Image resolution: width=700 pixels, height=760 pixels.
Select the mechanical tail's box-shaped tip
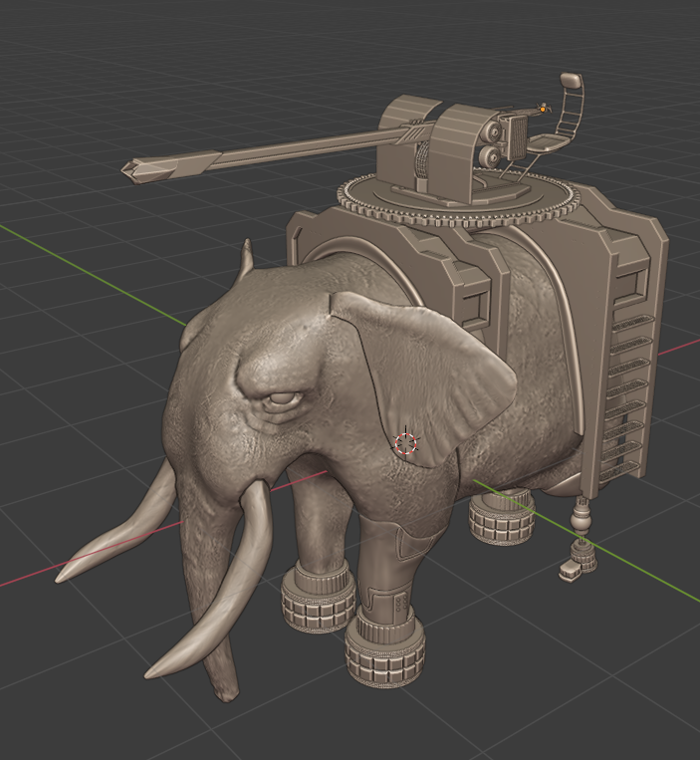click(571, 571)
